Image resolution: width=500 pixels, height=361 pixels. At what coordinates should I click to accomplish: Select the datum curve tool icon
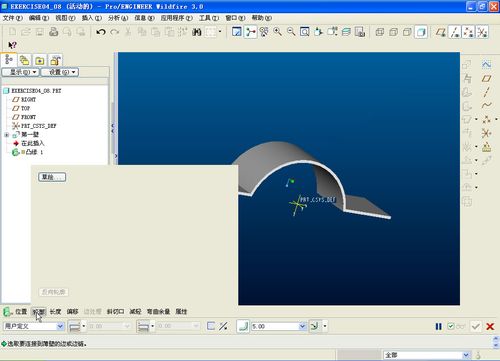(x=487, y=105)
